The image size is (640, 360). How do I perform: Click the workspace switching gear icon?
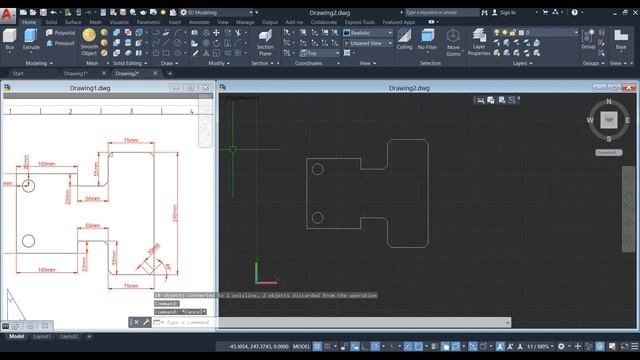[561, 347]
